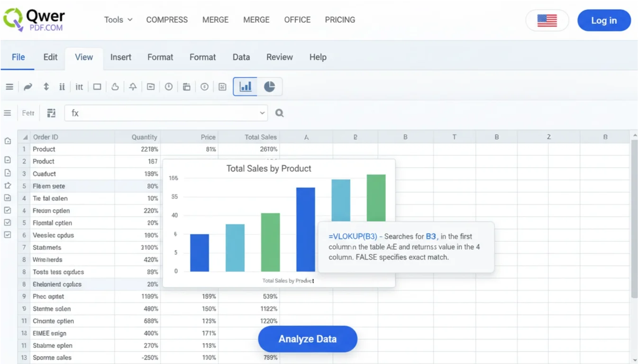Select the Total Sales by Product chart title

pyautogui.click(x=269, y=169)
